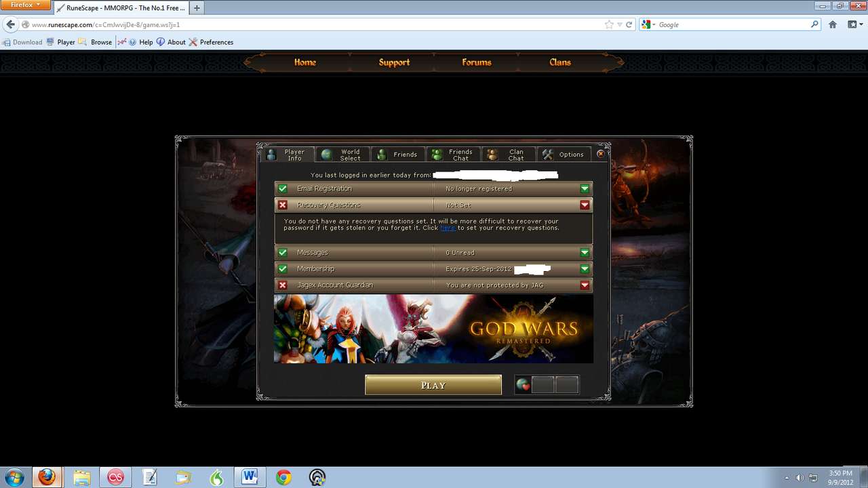Click Help in the toolbar
This screenshot has height=488, width=868.
(x=140, y=42)
